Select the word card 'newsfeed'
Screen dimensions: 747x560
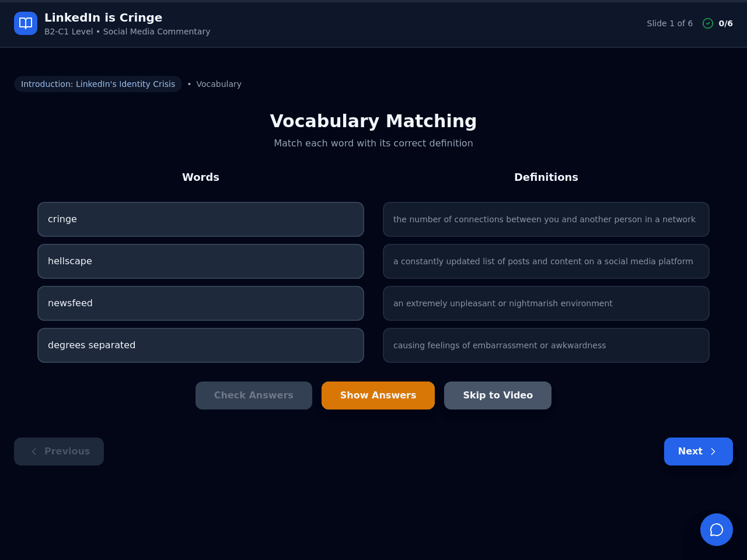[201, 303]
